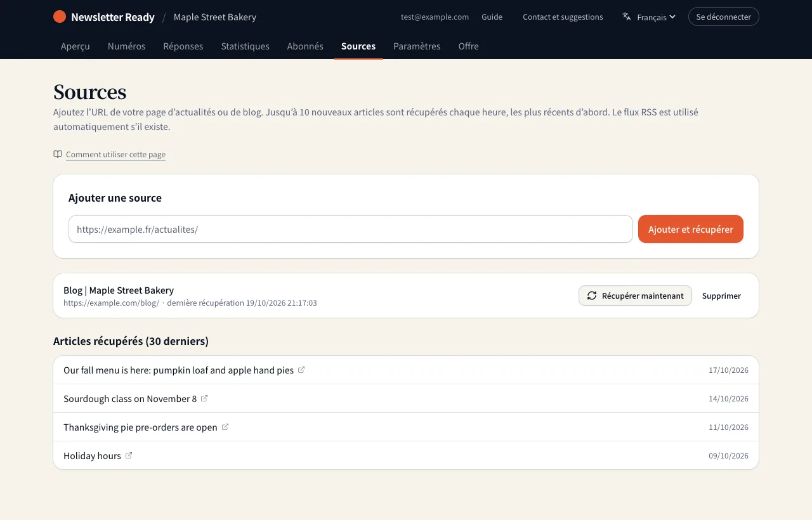Open external link icon for fall menu article
The image size is (812, 520).
(301, 370)
